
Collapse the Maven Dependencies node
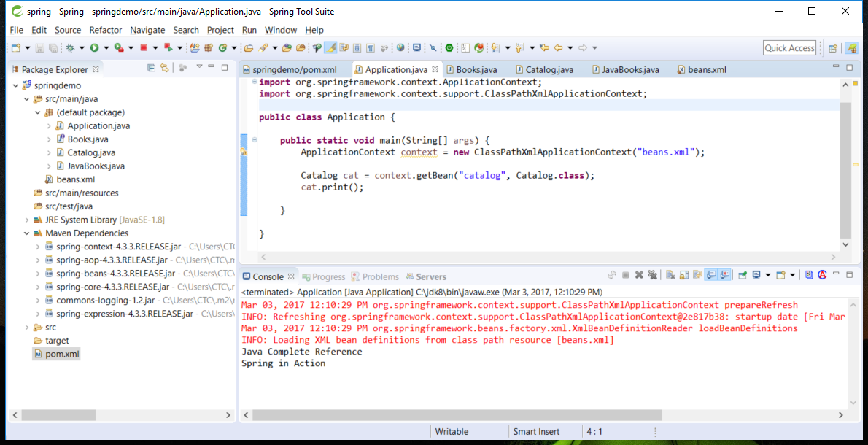[x=26, y=233]
